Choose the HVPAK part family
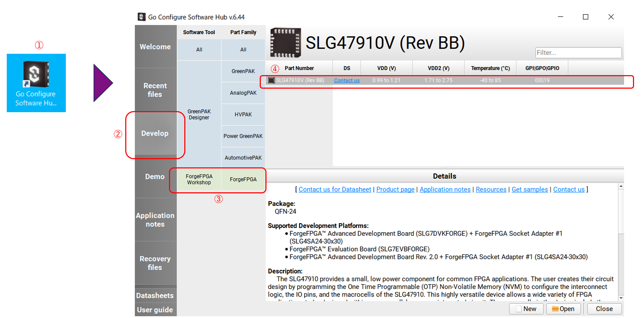644x318 pixels. point(243,114)
